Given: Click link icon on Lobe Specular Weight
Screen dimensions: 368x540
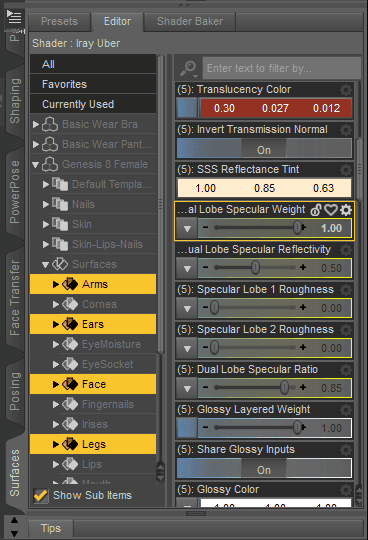Looking at the screenshot, I should [316, 210].
